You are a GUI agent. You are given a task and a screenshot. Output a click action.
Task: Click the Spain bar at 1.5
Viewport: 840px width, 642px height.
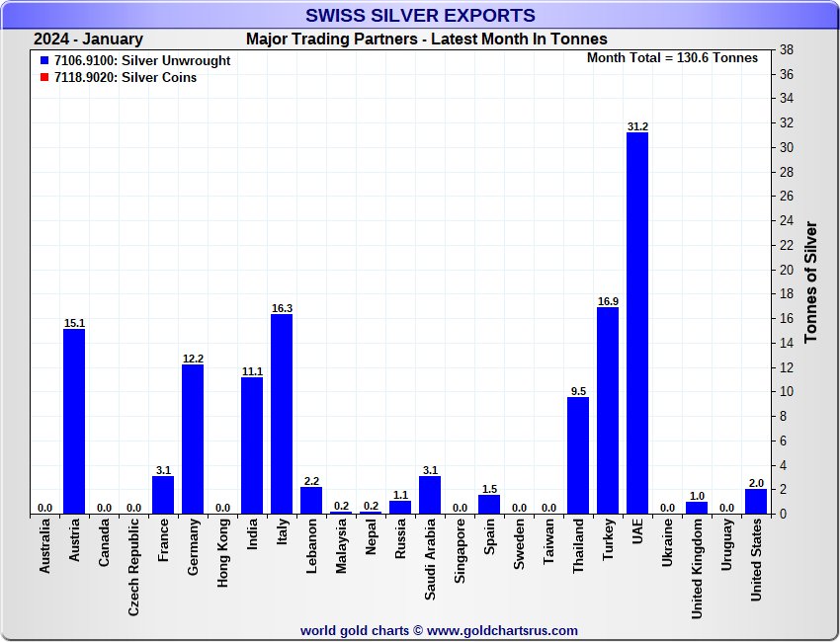(489, 505)
